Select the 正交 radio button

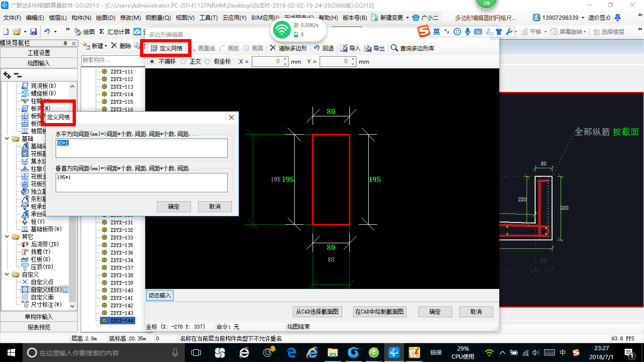(183, 61)
